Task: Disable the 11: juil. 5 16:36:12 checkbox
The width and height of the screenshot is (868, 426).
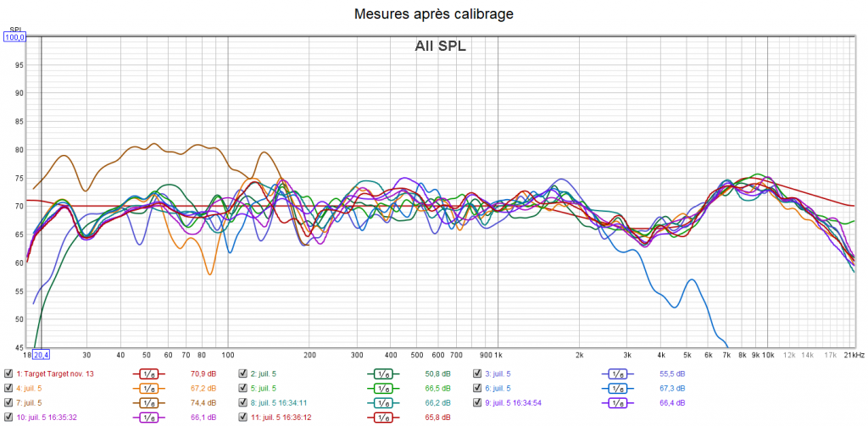Action: click(242, 418)
